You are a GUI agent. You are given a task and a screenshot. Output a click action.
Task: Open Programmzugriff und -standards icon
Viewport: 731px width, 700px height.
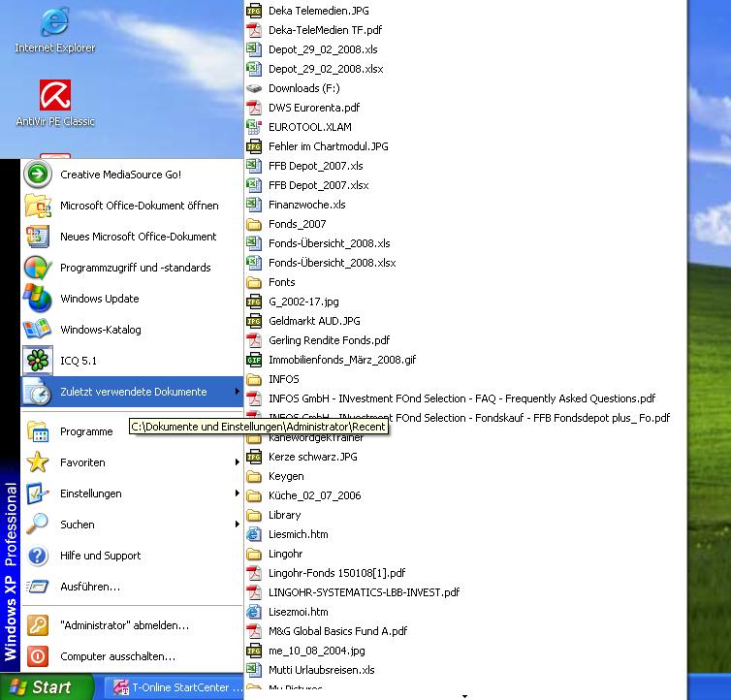click(x=38, y=268)
